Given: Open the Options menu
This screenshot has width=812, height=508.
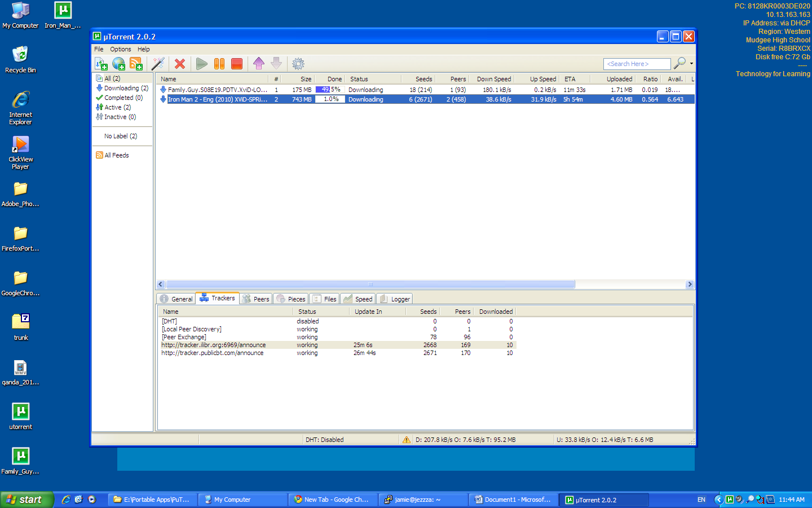Looking at the screenshot, I should [121, 49].
